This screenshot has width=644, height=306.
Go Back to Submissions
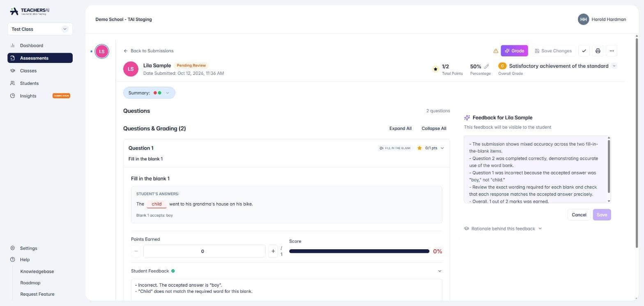(x=148, y=51)
